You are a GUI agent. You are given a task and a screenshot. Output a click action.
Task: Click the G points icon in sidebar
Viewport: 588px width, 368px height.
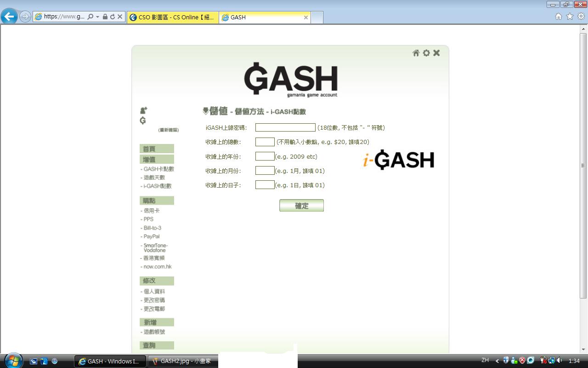[143, 121]
